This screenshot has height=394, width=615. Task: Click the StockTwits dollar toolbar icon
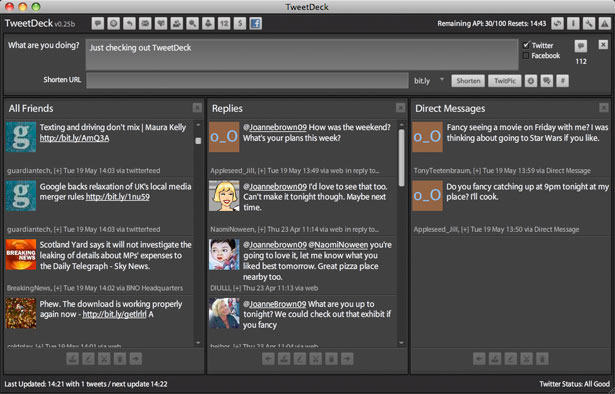pos(240,24)
